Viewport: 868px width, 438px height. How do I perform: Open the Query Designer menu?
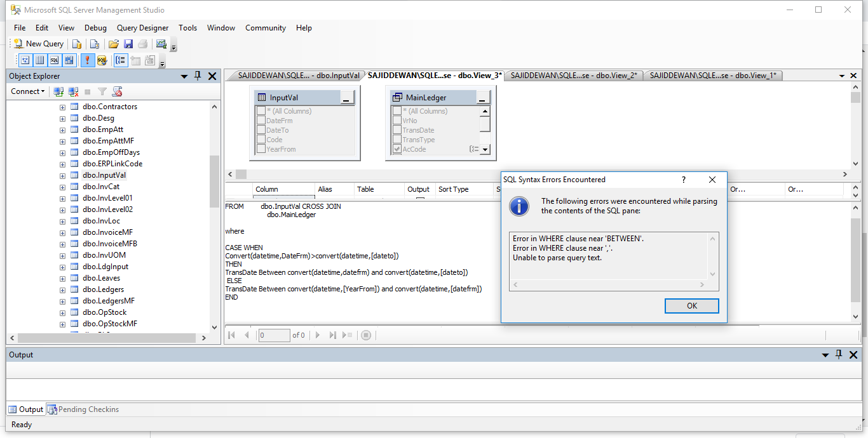tap(142, 28)
